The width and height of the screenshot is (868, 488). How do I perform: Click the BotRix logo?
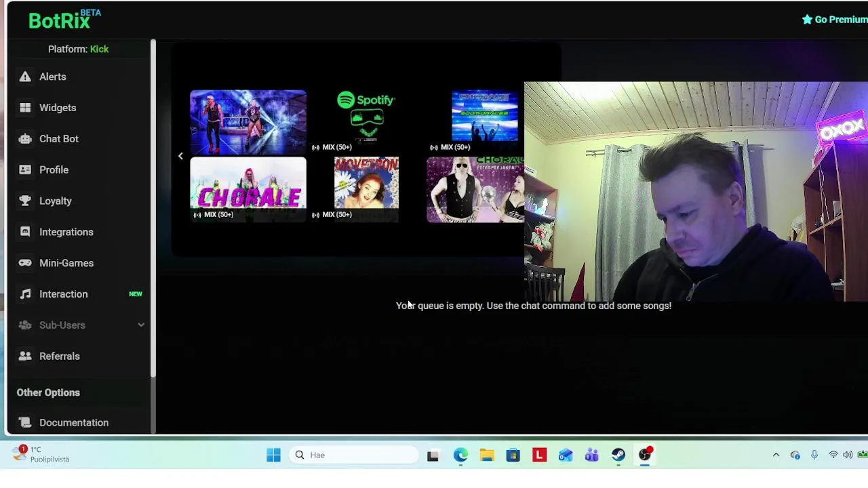point(64,20)
